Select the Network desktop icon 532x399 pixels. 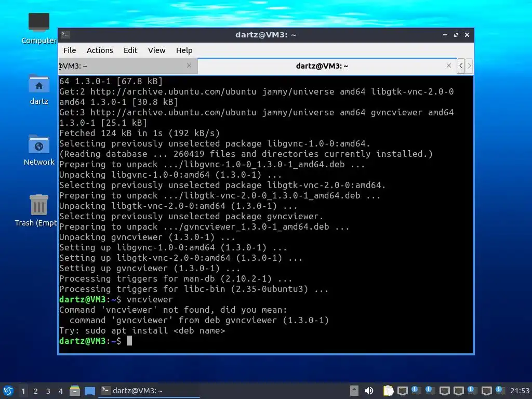(39, 150)
